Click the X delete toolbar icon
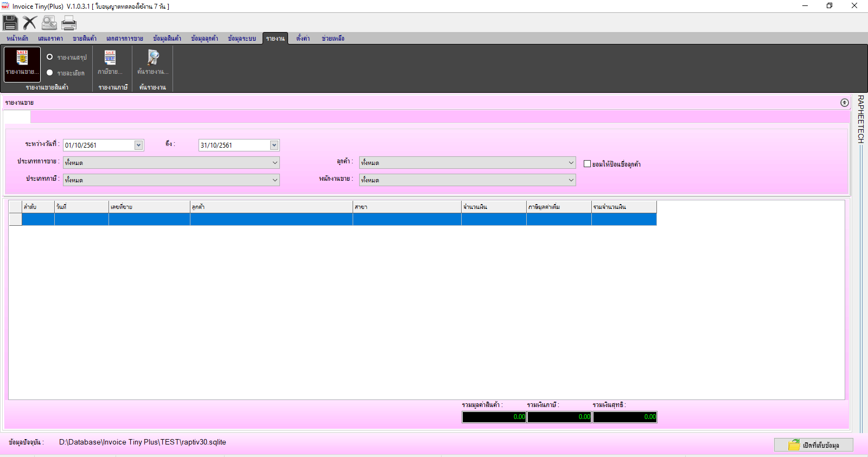868x457 pixels. (x=30, y=23)
